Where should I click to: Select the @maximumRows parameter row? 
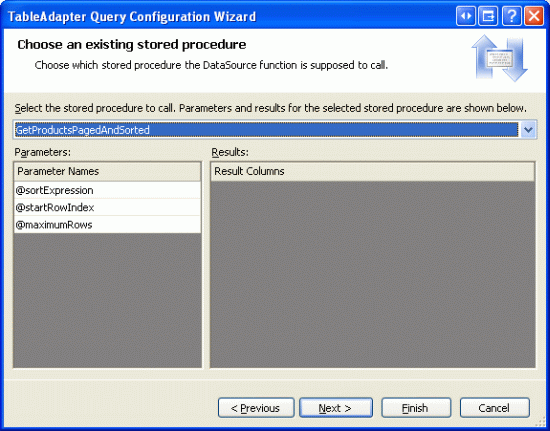coord(107,224)
